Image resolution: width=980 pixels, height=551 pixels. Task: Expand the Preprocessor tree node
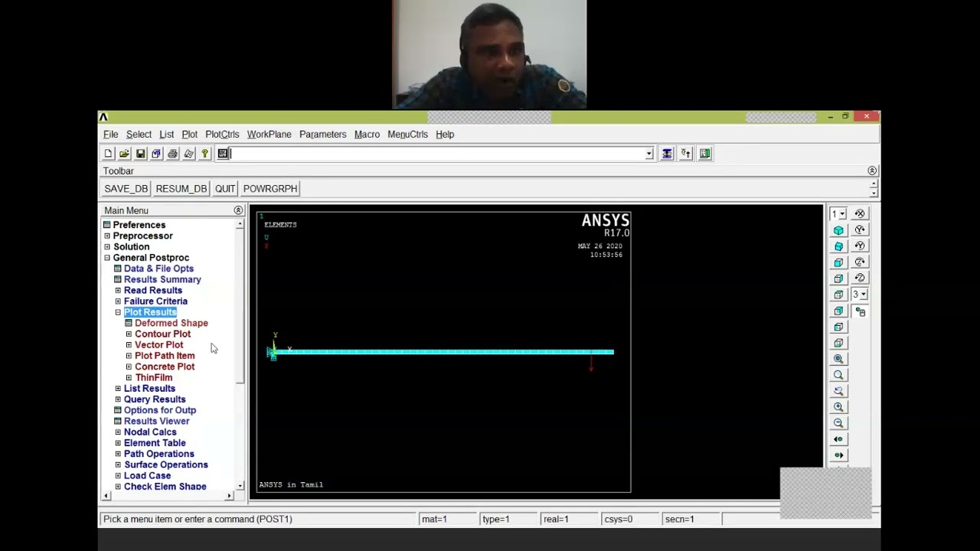click(x=107, y=236)
